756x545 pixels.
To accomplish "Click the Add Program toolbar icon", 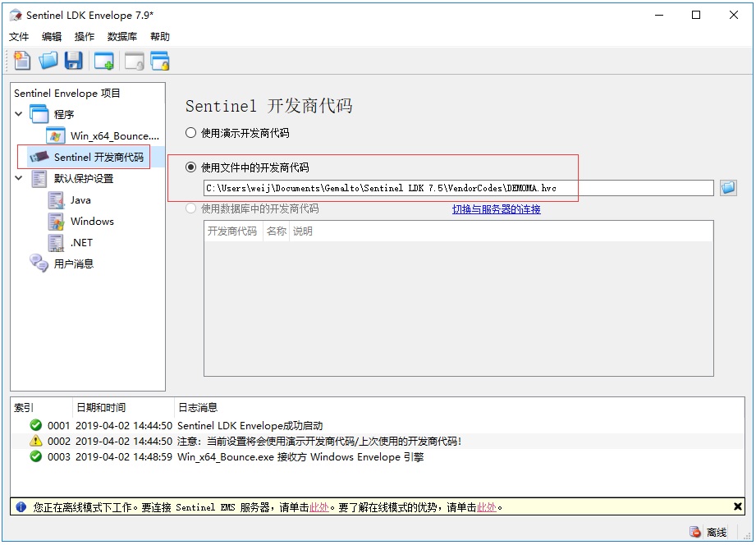I will (104, 61).
